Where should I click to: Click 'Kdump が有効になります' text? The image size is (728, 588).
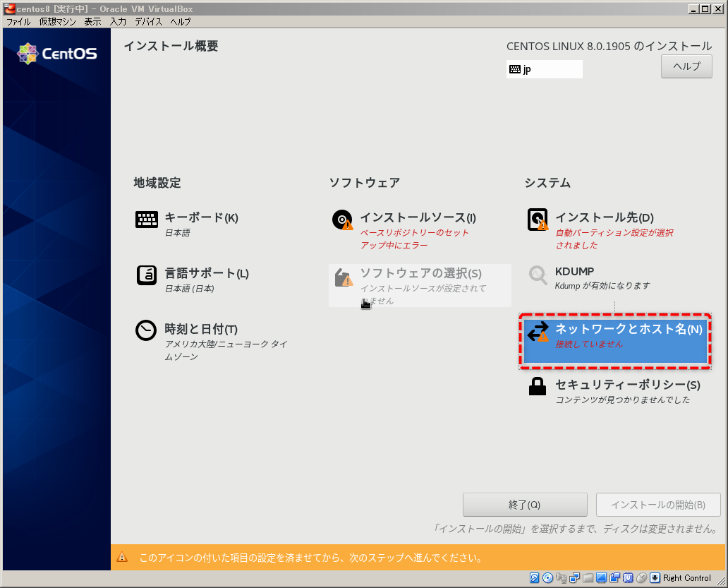(602, 286)
